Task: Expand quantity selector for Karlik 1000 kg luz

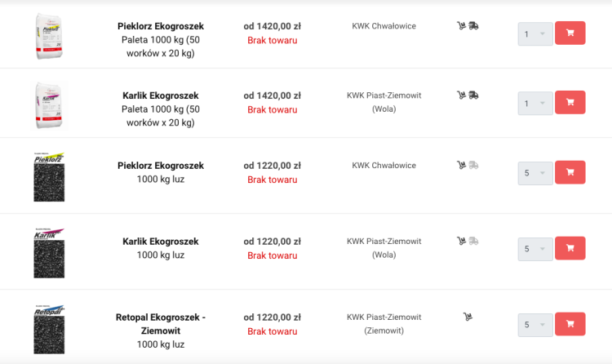Action: (x=535, y=249)
